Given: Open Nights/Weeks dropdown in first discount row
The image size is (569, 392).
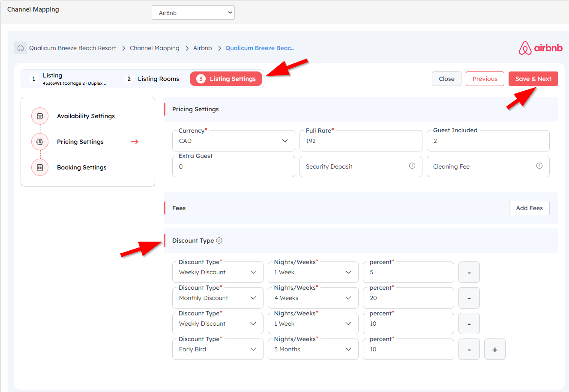Looking at the screenshot, I should click(313, 272).
